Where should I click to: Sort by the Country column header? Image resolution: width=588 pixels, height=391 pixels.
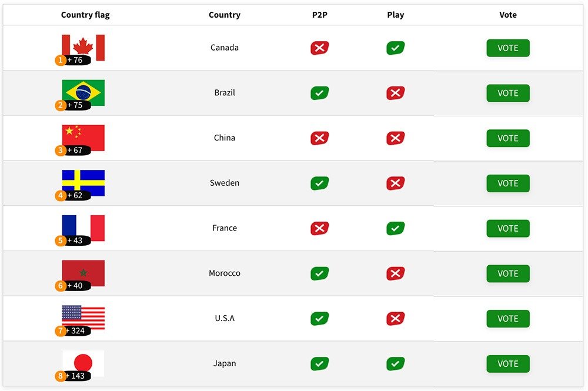coord(224,15)
